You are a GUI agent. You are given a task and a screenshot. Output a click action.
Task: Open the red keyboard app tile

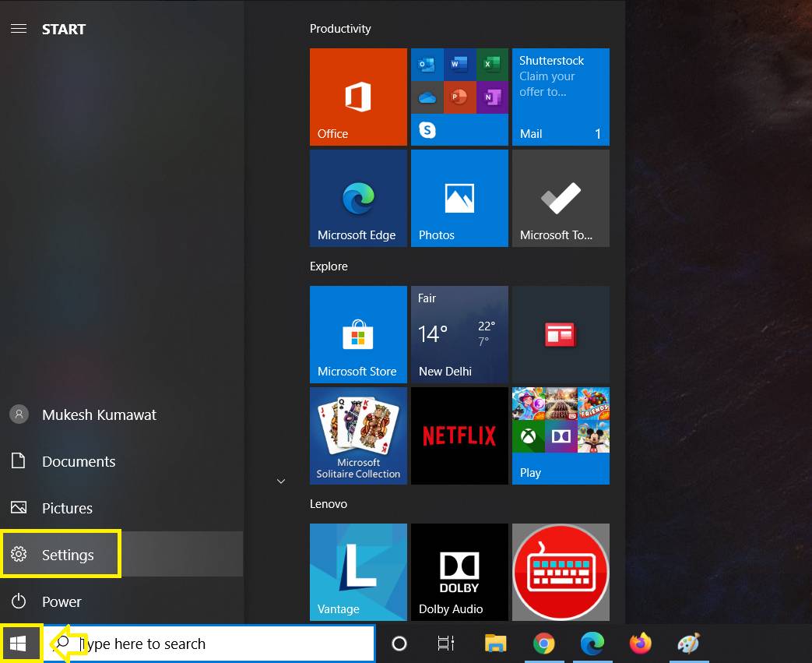(x=561, y=572)
